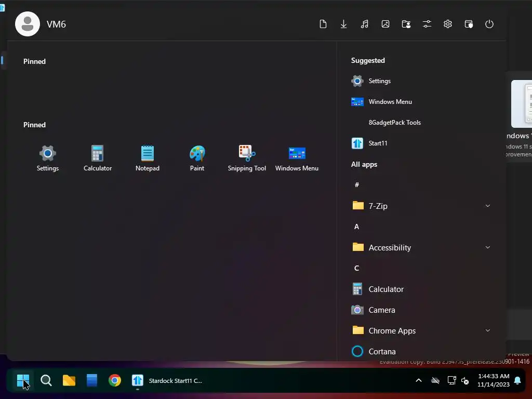Click the Windows Start button on taskbar

click(23, 381)
